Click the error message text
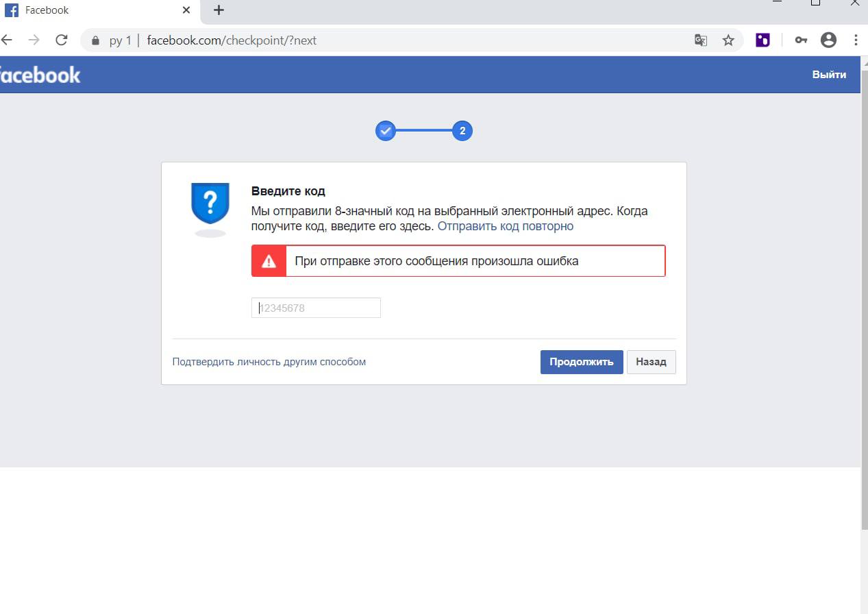 pos(436,261)
